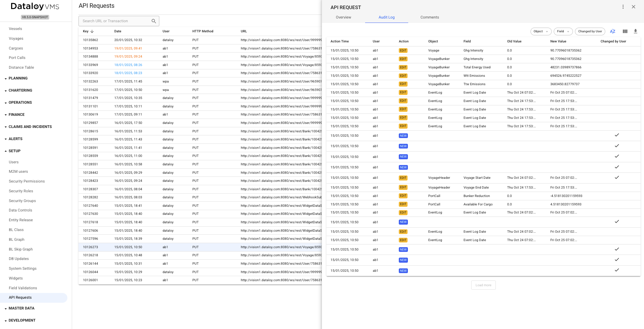Click the A-Z sort icon
644x329 pixels.
point(612,31)
